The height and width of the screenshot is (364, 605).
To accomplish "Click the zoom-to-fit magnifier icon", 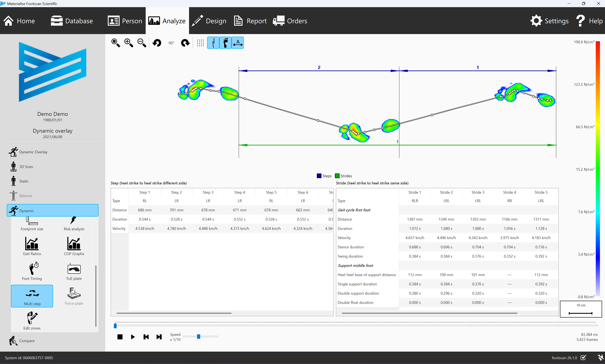I will (116, 43).
